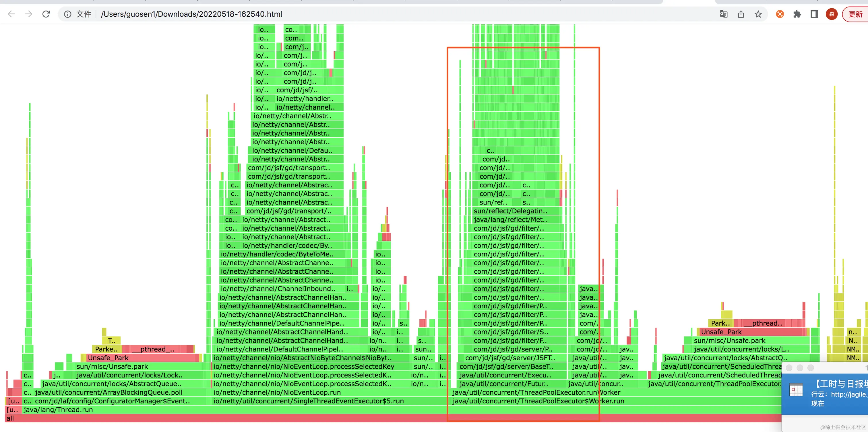Reload the page with refresh icon

[46, 14]
